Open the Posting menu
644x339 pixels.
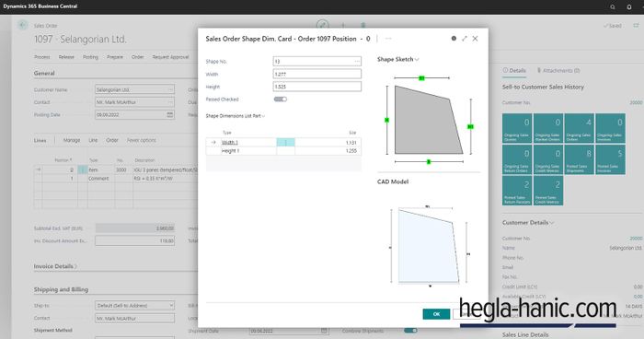(x=90, y=57)
